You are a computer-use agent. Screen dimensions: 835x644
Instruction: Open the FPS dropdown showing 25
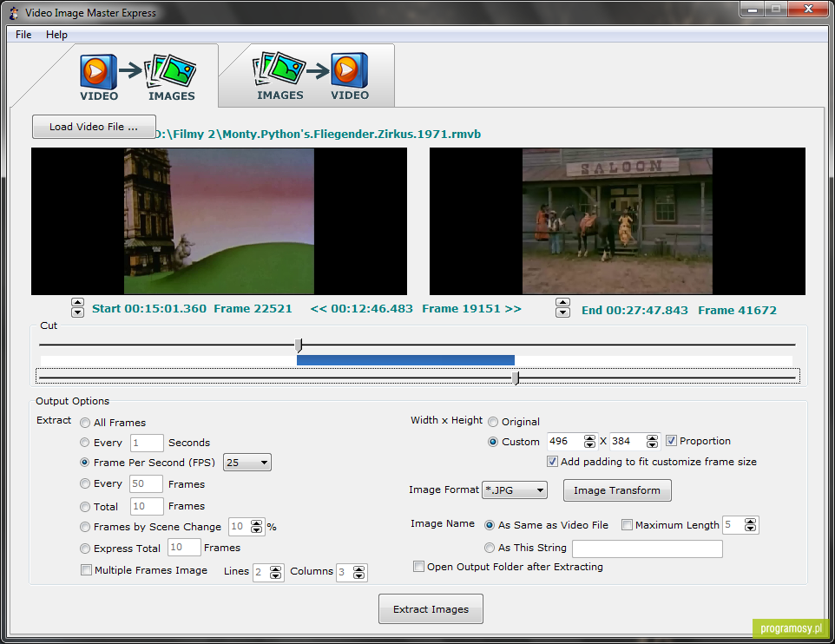[247, 463]
